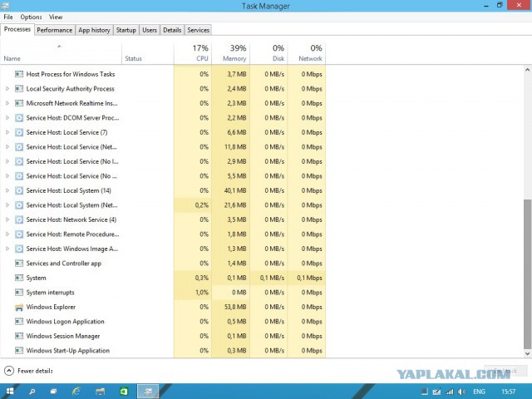532x399 pixels.
Task: Sort processes by Memory column header
Action: [230, 53]
